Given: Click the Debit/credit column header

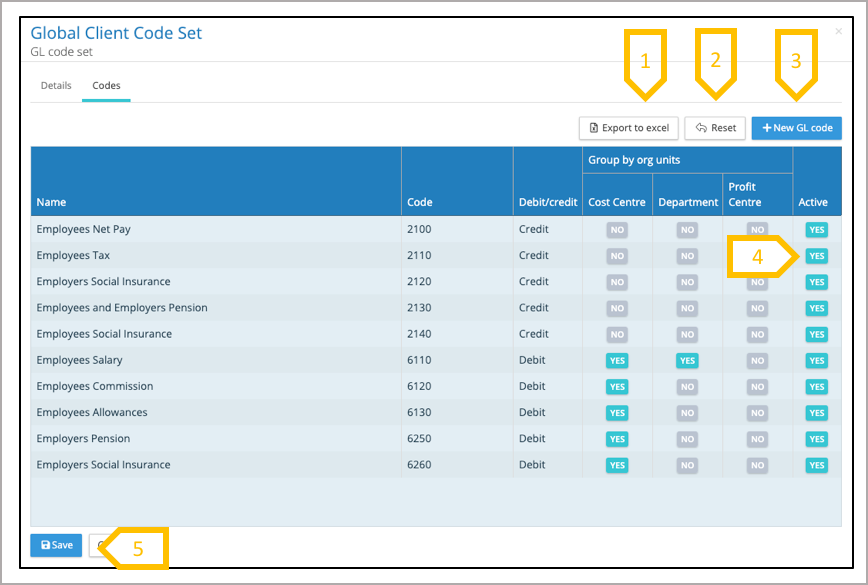Looking at the screenshot, I should (547, 202).
